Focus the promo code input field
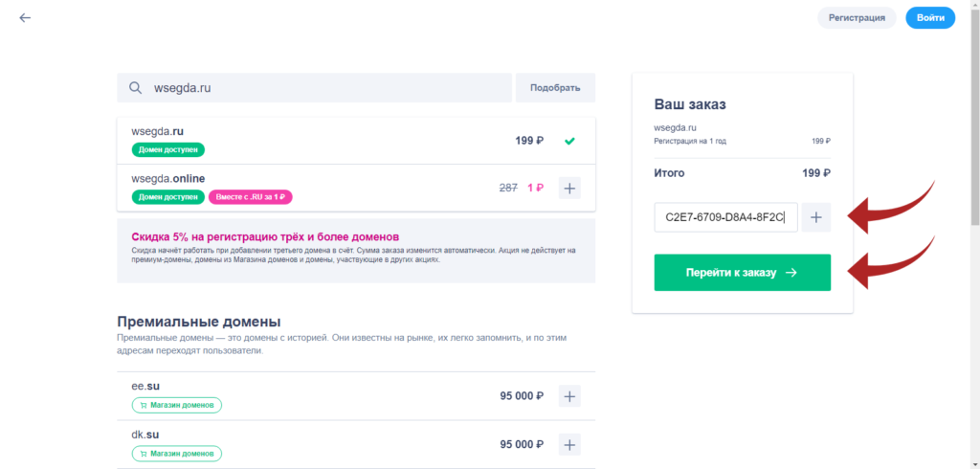The width and height of the screenshot is (980, 469). coord(726,217)
